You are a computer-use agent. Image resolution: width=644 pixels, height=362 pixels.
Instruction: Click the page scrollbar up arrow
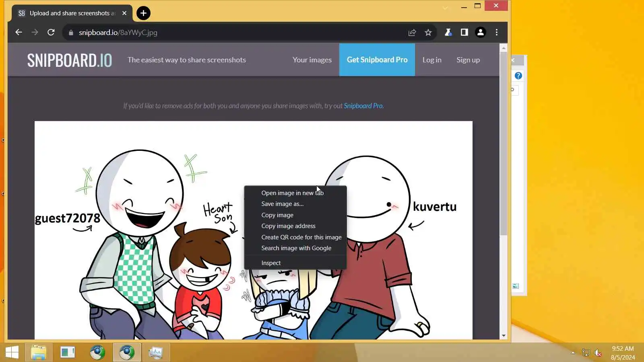click(x=504, y=48)
